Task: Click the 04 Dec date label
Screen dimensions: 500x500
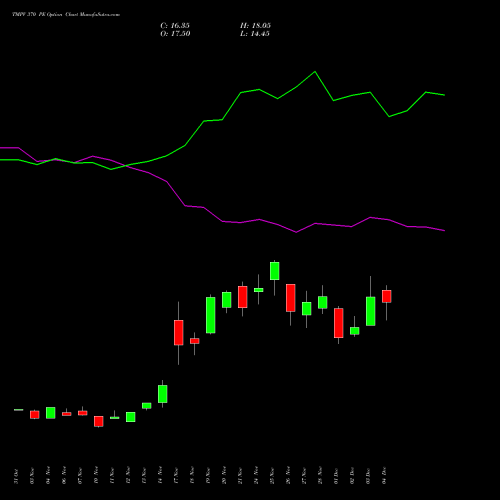Action: pyautogui.click(x=384, y=476)
